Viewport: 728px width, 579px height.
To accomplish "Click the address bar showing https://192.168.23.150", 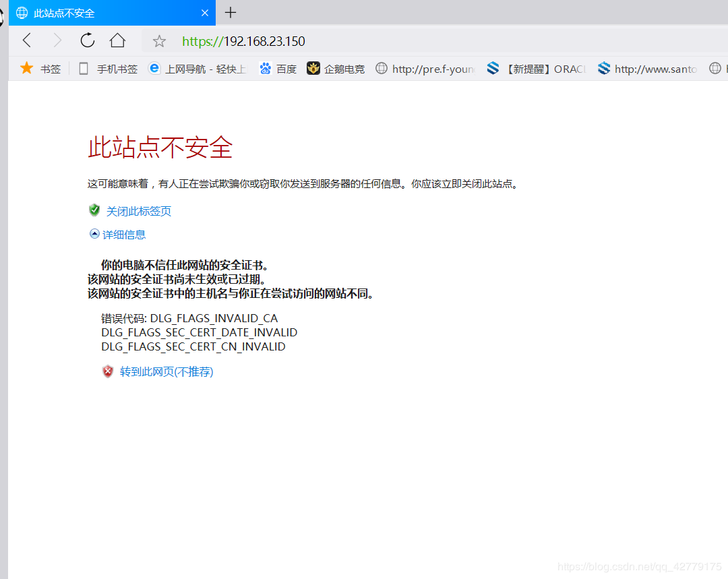I will [x=404, y=41].
